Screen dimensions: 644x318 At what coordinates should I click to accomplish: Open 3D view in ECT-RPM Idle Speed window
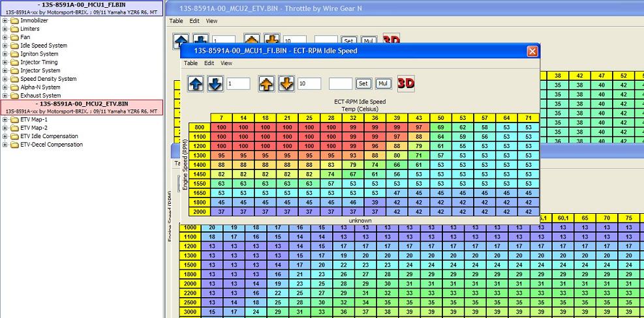pyautogui.click(x=406, y=83)
